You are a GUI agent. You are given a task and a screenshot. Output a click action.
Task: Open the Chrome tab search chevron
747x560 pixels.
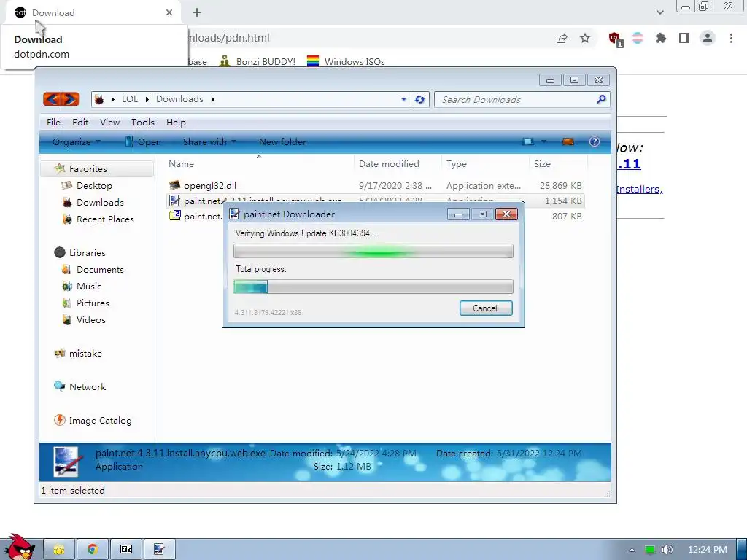[659, 12]
